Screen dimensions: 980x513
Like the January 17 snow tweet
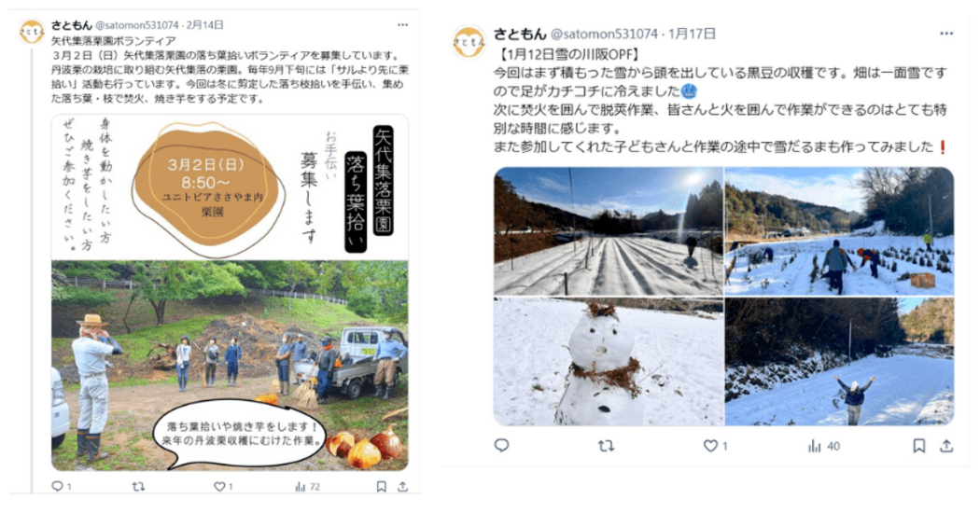715,446
